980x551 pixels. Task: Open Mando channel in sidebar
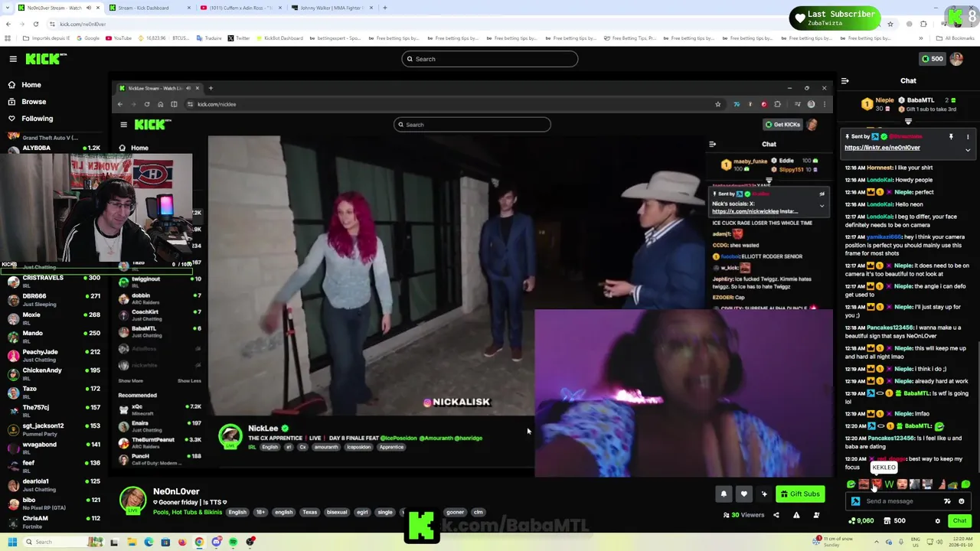tap(54, 337)
